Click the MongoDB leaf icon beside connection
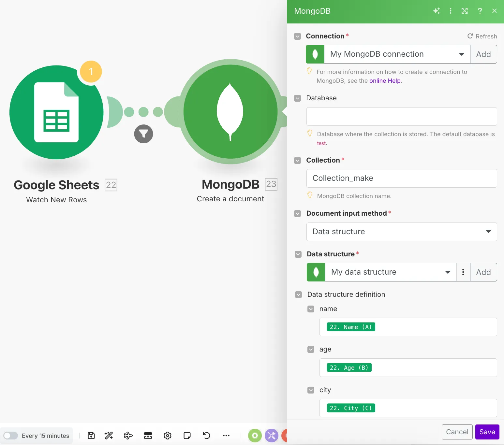Image resolution: width=504 pixels, height=445 pixels. tap(315, 54)
